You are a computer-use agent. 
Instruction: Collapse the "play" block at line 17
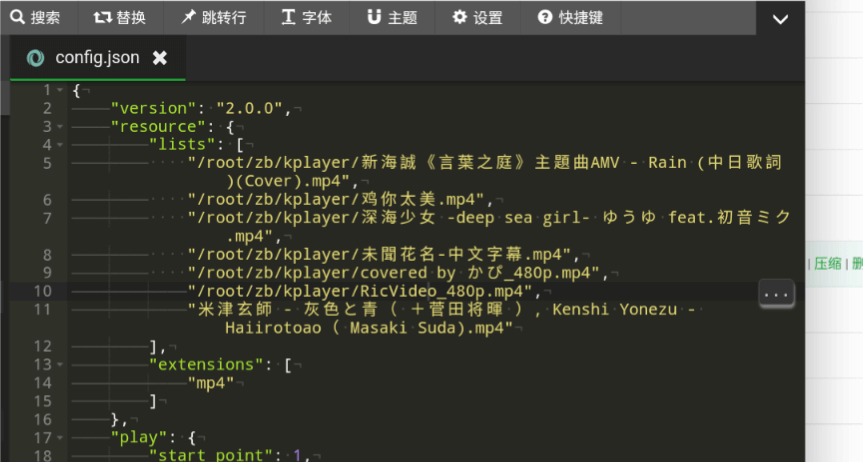[x=60, y=437]
